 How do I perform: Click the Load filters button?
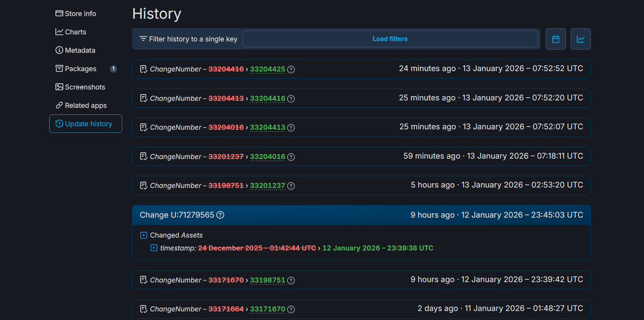coord(390,39)
